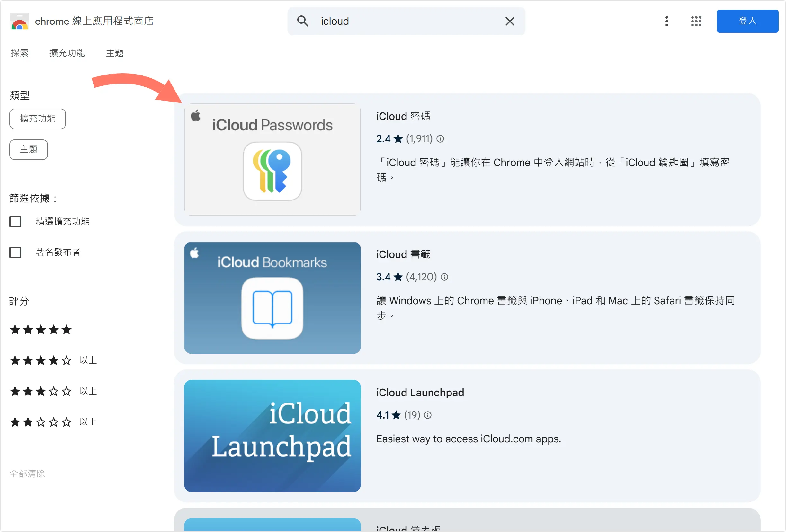This screenshot has height=532, width=786.
Task: Click rating info icon for iCloud 書籤
Action: [444, 277]
